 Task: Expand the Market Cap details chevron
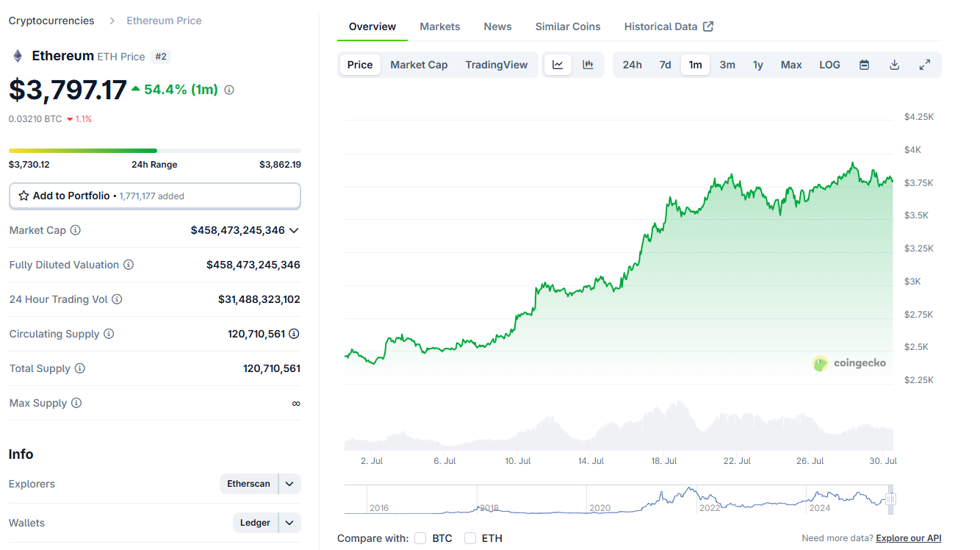tap(294, 230)
